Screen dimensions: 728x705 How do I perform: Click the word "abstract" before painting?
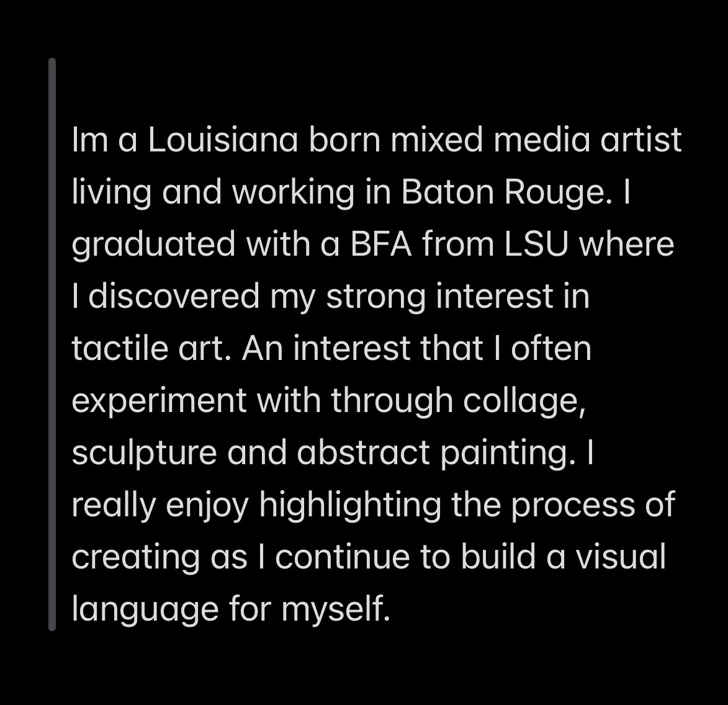[363, 452]
